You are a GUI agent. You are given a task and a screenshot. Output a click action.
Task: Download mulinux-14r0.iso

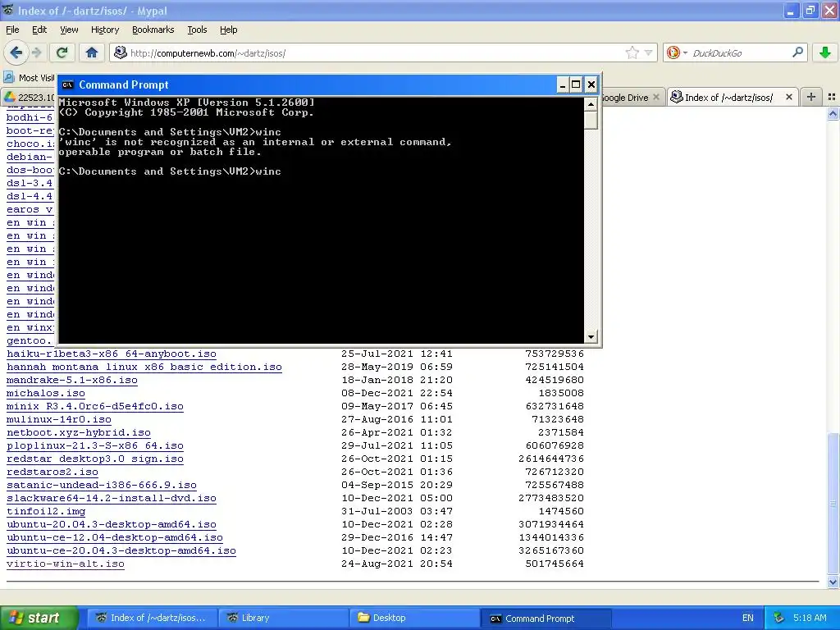point(59,419)
